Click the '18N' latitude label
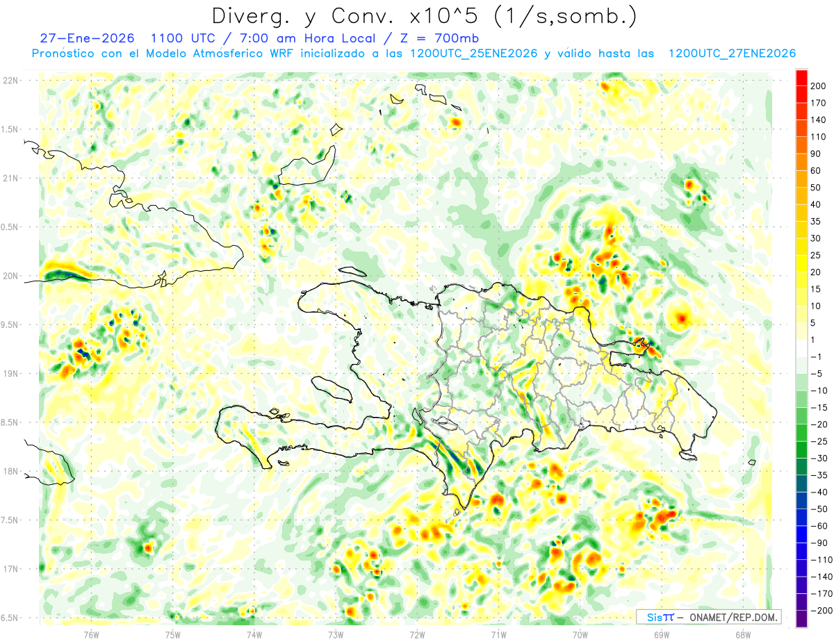 pyautogui.click(x=12, y=471)
